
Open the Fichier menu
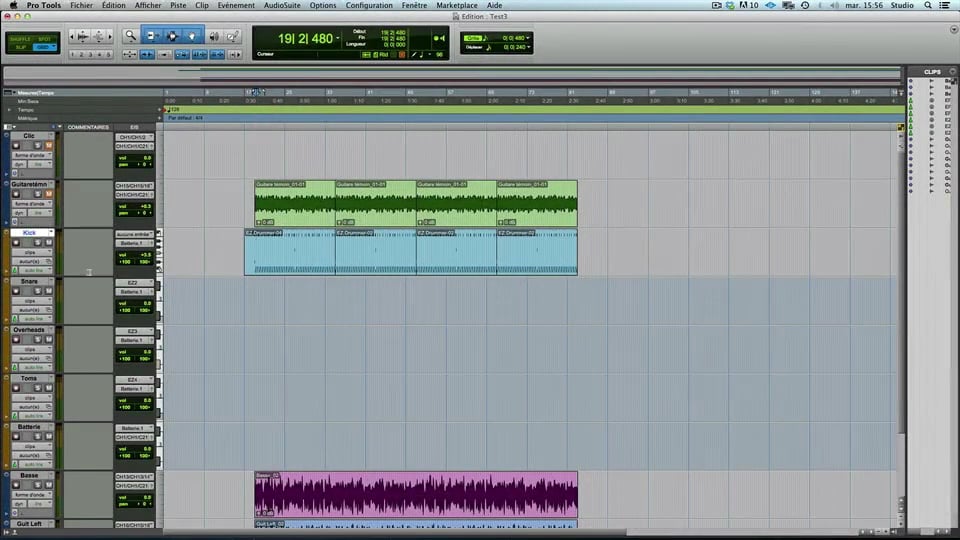[x=81, y=5]
